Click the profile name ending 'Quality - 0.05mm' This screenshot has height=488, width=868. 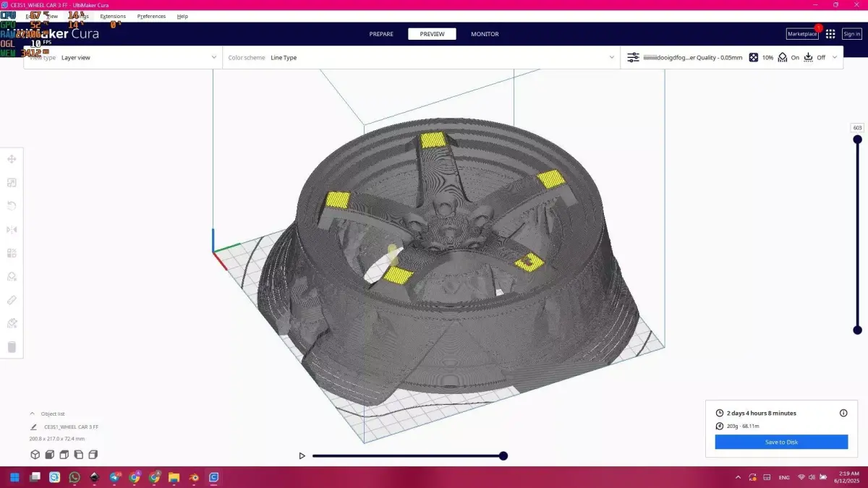coord(693,57)
